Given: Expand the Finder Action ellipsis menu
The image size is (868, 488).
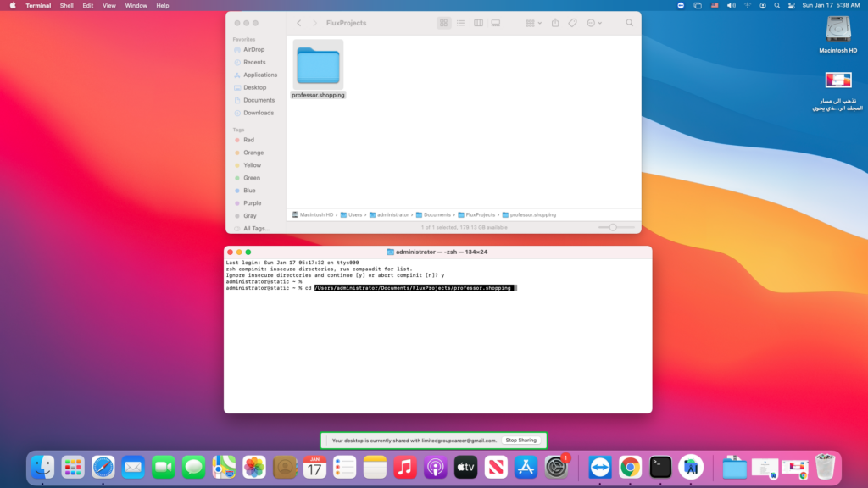Looking at the screenshot, I should (x=594, y=23).
